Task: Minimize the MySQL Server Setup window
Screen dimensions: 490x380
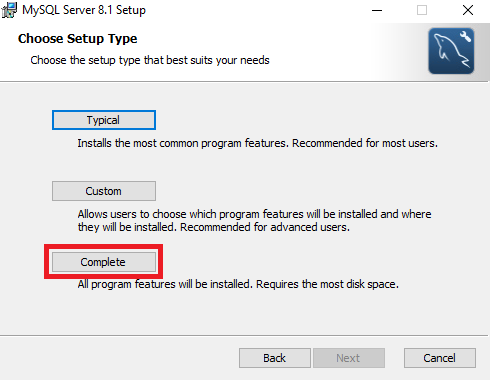Action: [377, 10]
